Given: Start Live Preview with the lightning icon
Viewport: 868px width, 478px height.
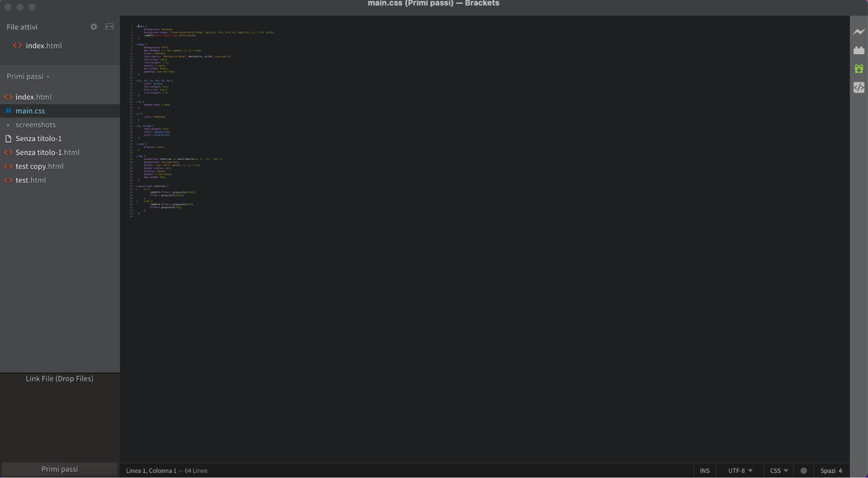Looking at the screenshot, I should pos(858,32).
